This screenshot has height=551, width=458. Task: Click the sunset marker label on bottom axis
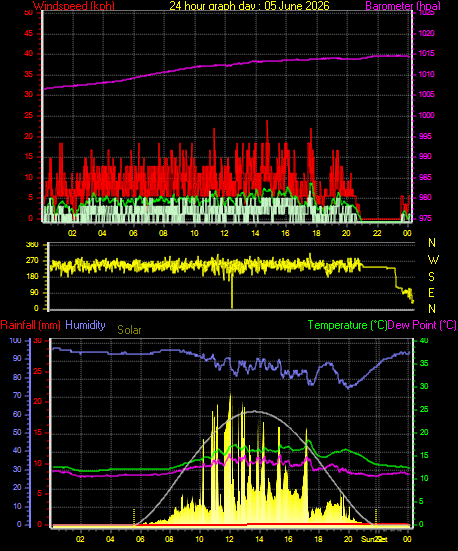click(375, 539)
